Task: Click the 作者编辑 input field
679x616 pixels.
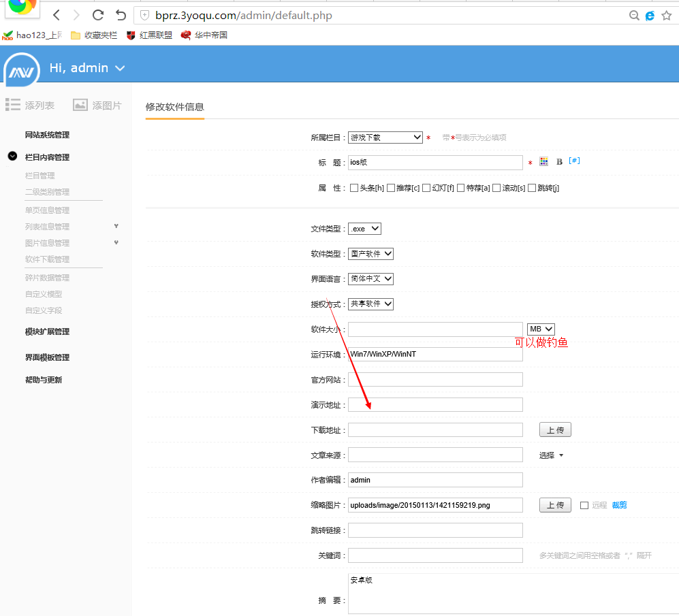Action: (435, 480)
